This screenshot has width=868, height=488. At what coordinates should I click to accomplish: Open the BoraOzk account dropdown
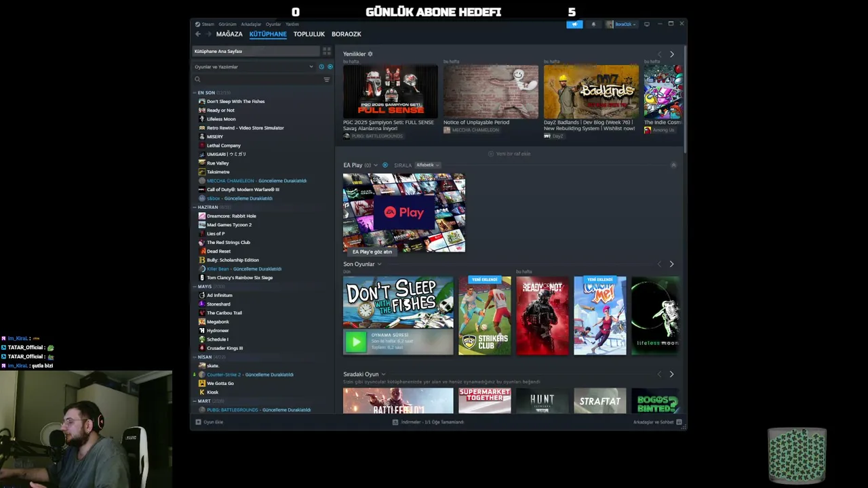[x=621, y=24]
